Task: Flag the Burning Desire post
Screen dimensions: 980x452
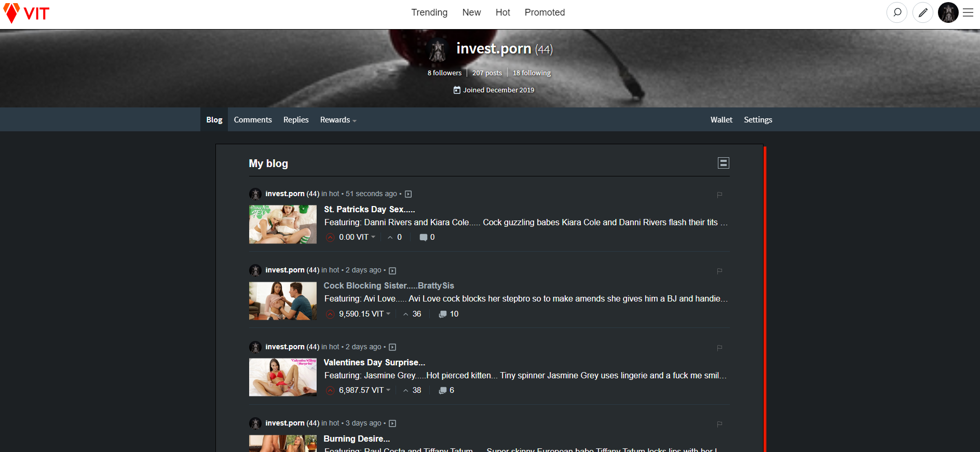Action: (x=719, y=424)
